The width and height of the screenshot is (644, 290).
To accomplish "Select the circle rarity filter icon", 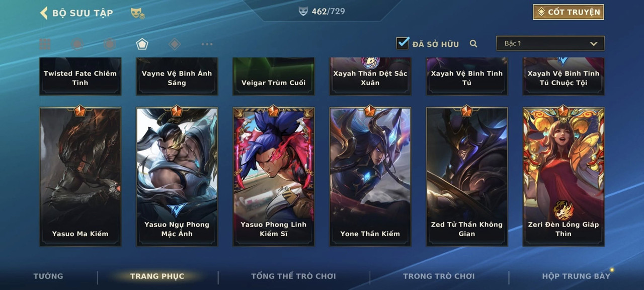I will (77, 44).
